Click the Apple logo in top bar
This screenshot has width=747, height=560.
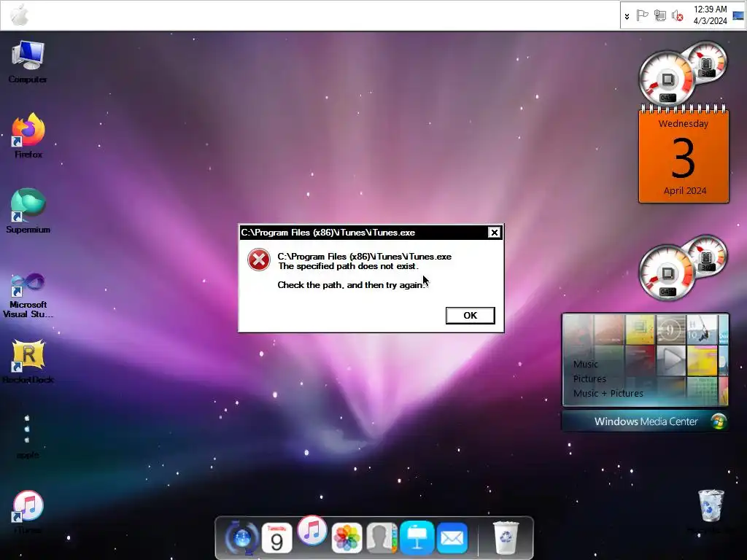click(x=20, y=15)
